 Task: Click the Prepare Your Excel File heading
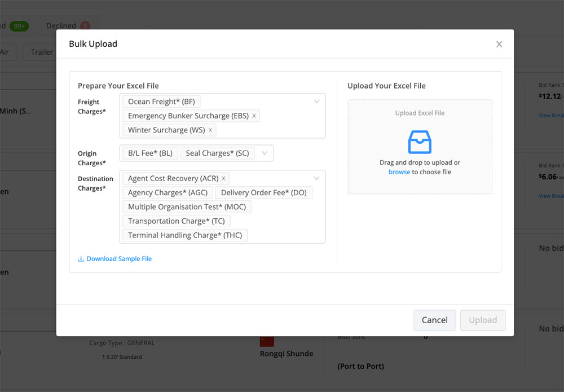[x=118, y=86]
